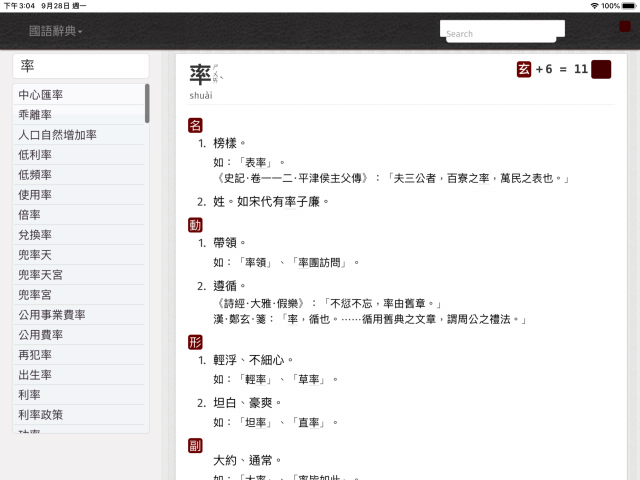
Task: Click the Search field in top bar
Action: tap(502, 32)
